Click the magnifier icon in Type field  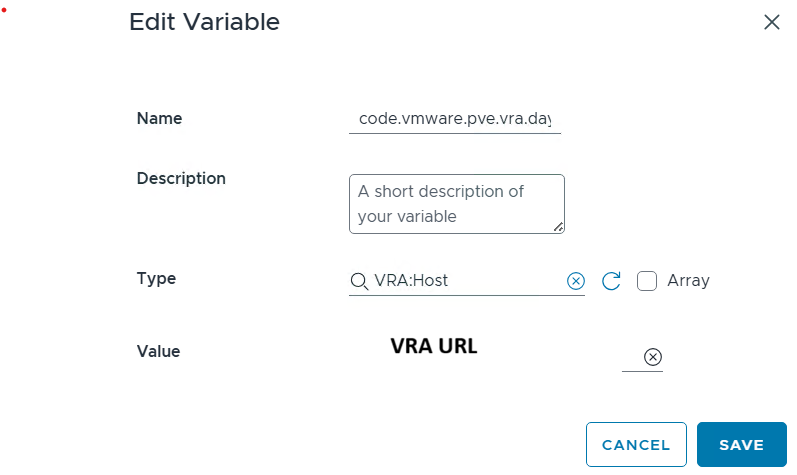358,282
